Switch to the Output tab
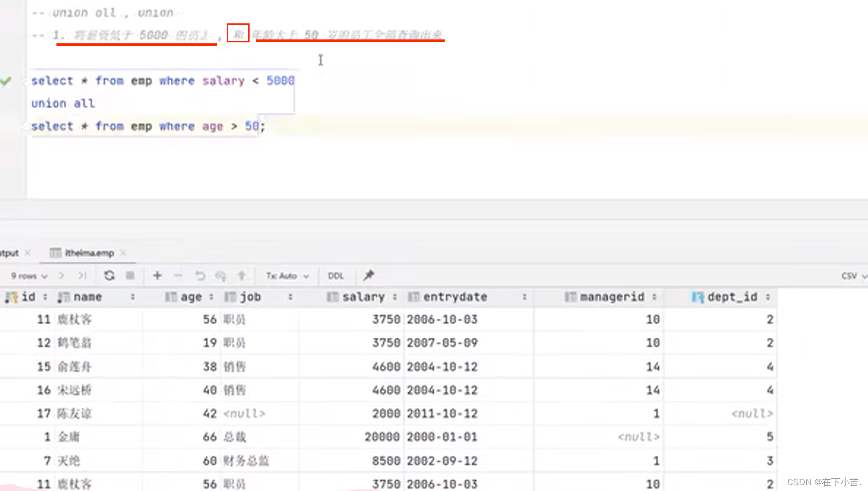This screenshot has height=491, width=868. click(x=9, y=253)
